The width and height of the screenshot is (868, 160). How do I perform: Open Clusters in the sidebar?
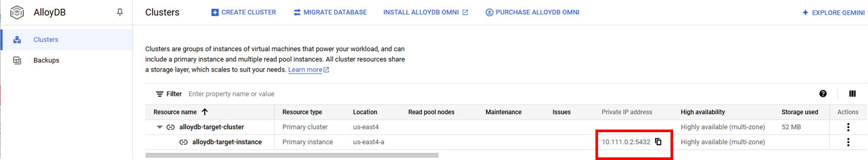click(x=67, y=40)
